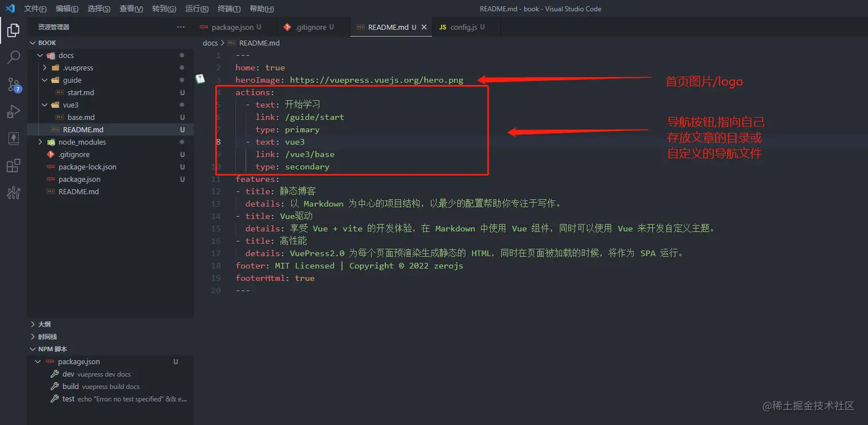Click the lightbulb code action icon
The width and height of the screenshot is (868, 425).
click(200, 79)
